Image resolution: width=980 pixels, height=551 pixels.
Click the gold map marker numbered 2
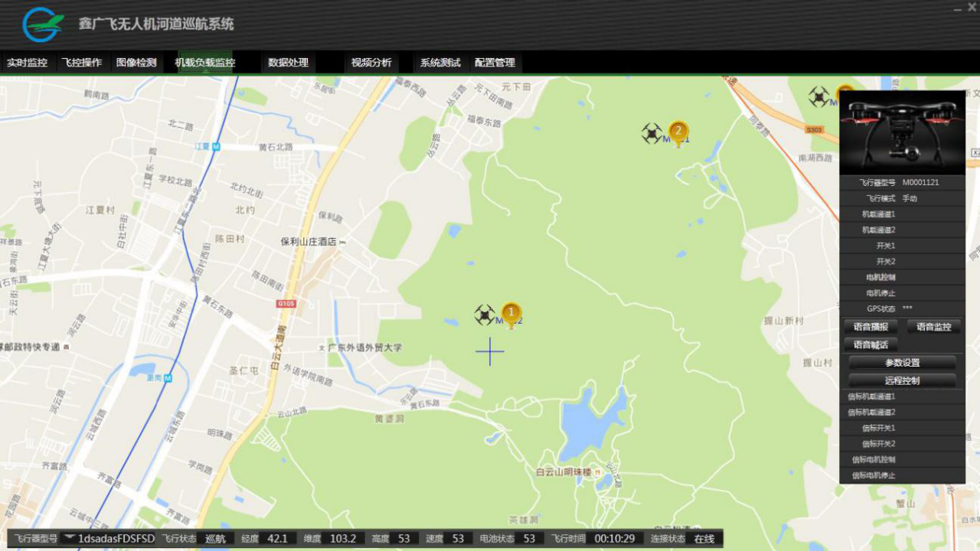coord(678,133)
